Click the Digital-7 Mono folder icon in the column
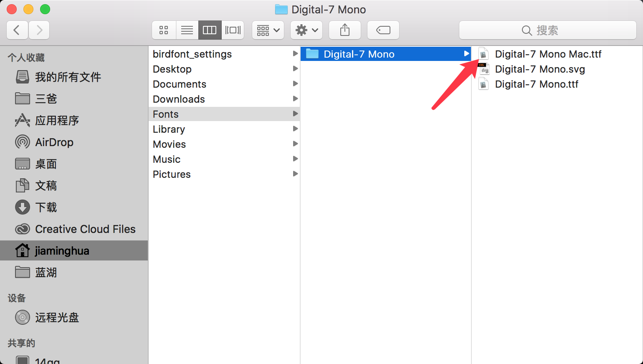This screenshot has height=364, width=643. (312, 54)
